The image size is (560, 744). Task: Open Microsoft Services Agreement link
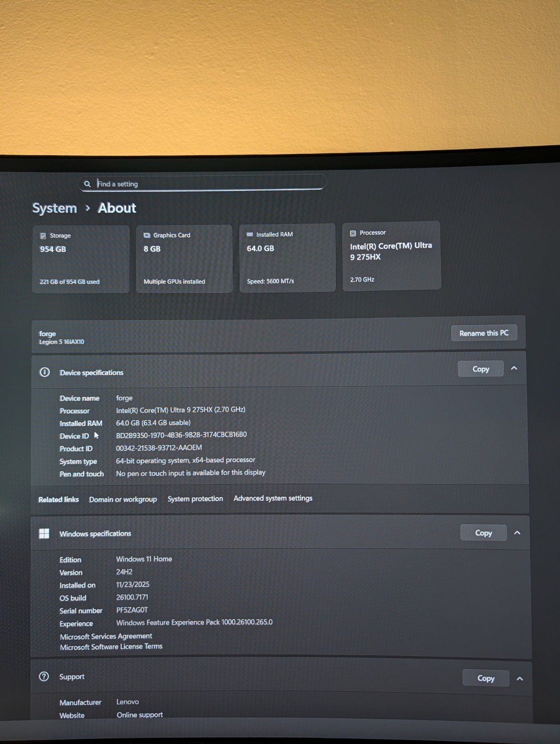pos(106,636)
